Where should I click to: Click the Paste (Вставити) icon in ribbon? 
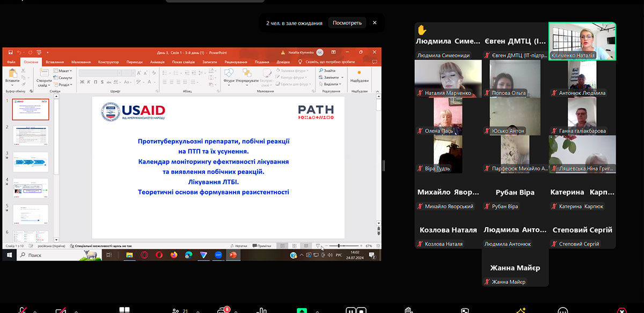12,76
